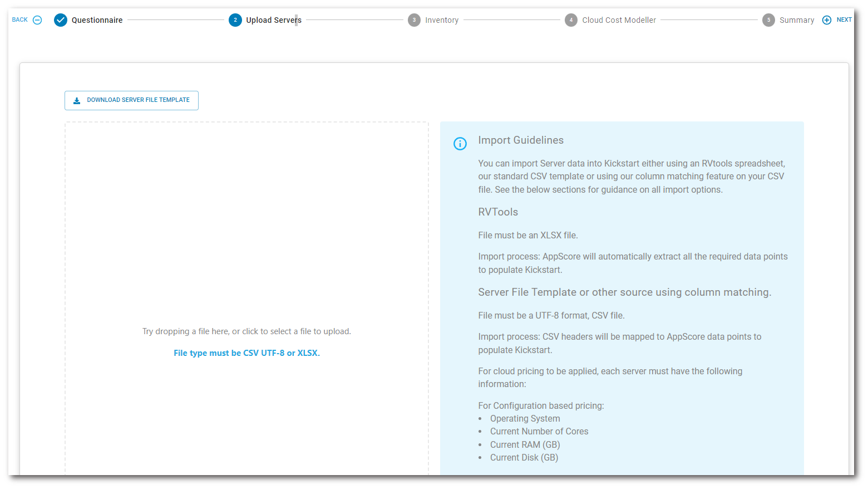Click the Import Guidelines heading
Viewport: 868px width, 489px height.
(520, 140)
